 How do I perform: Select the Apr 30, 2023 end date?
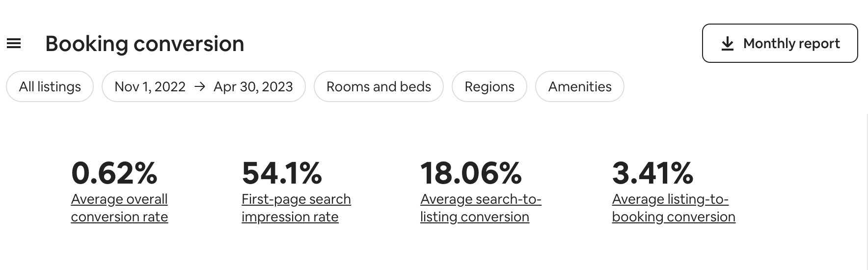pyautogui.click(x=253, y=87)
